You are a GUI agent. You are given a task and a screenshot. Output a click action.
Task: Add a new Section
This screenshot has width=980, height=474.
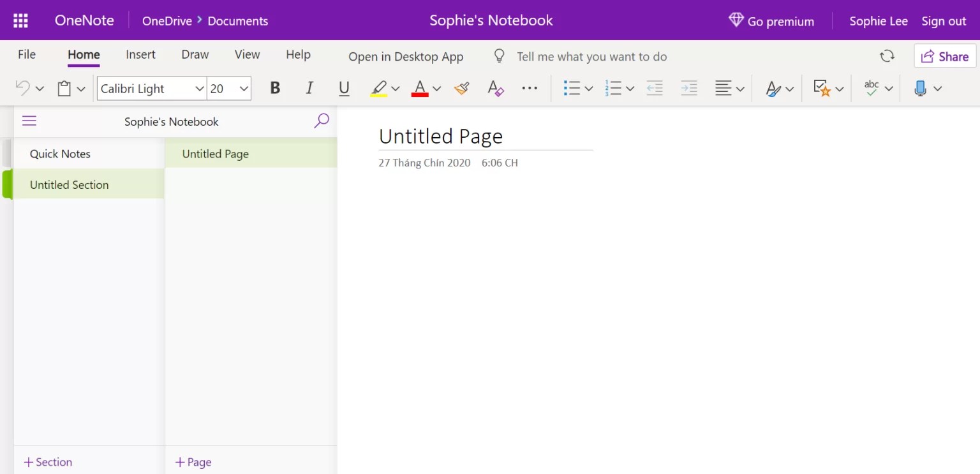pos(48,462)
